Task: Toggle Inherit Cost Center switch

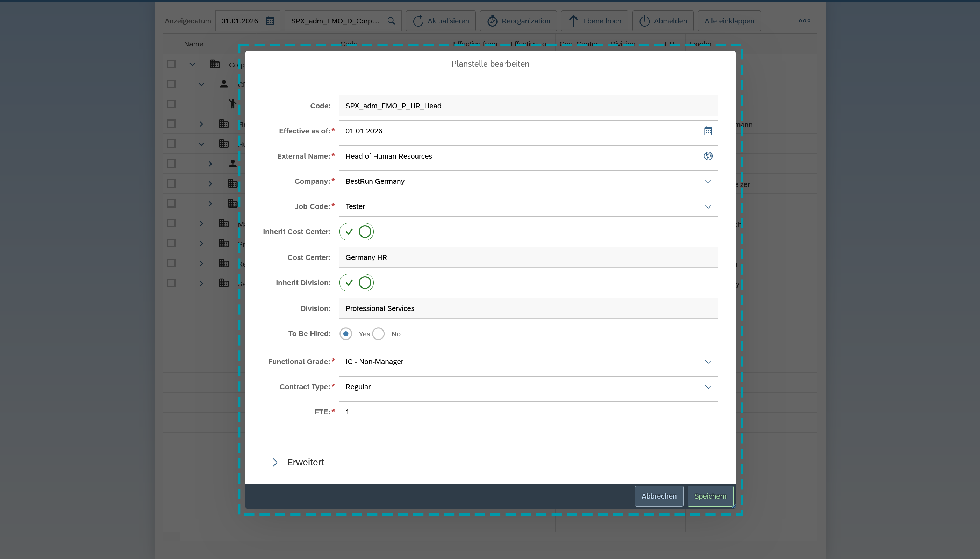Action: tap(357, 232)
